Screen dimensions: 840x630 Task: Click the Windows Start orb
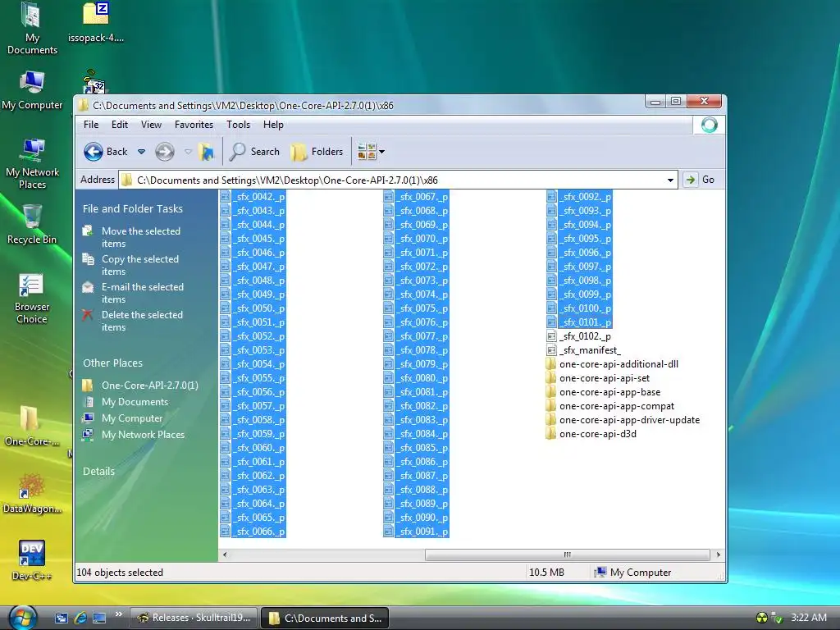pos(22,618)
